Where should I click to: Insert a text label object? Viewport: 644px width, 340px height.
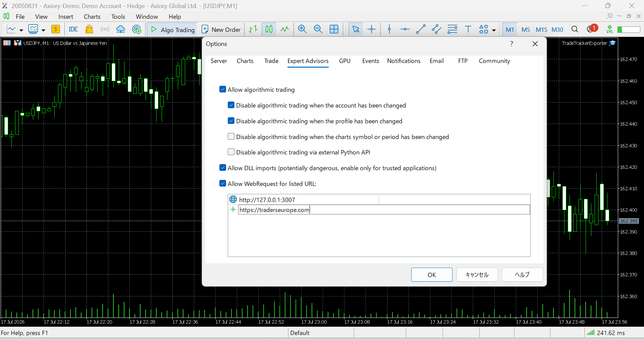point(468,29)
